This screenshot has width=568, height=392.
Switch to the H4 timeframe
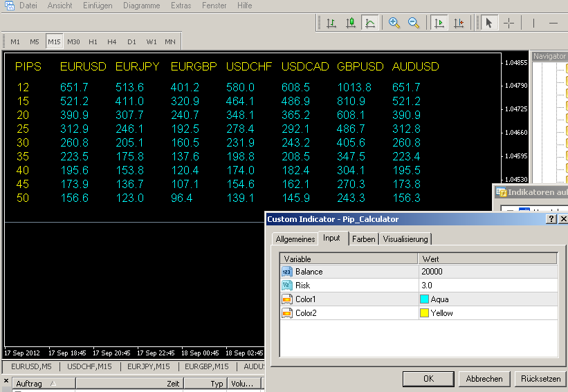(112, 41)
